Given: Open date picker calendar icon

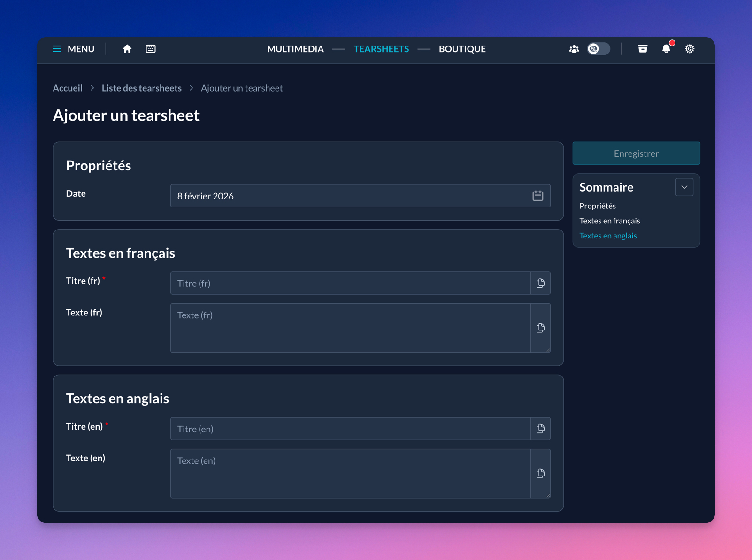Looking at the screenshot, I should tap(538, 196).
